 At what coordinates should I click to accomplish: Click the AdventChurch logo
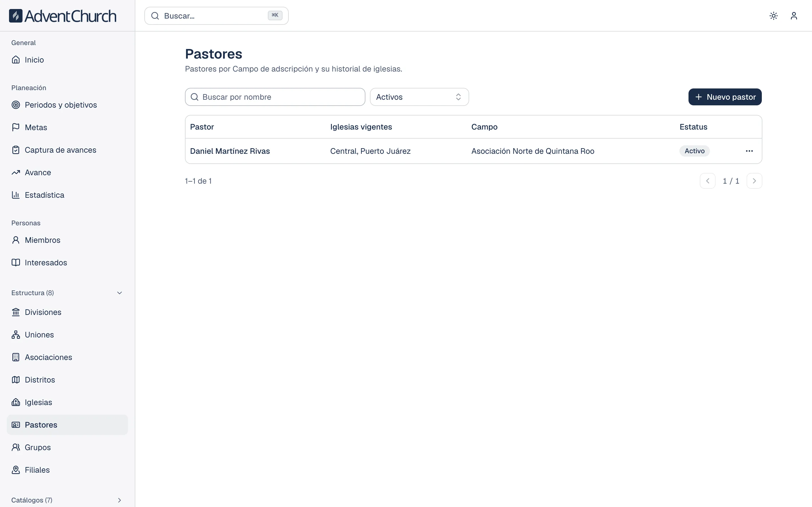point(63,16)
